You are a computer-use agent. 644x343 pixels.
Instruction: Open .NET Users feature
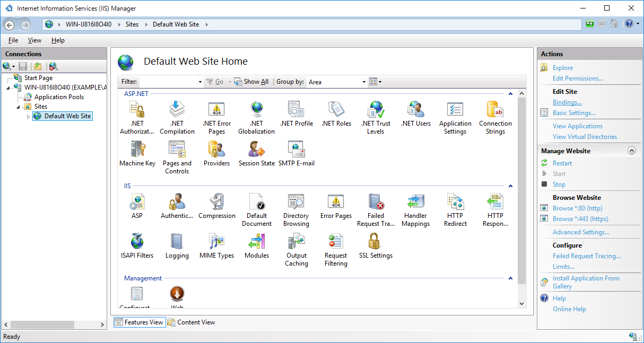pos(416,114)
